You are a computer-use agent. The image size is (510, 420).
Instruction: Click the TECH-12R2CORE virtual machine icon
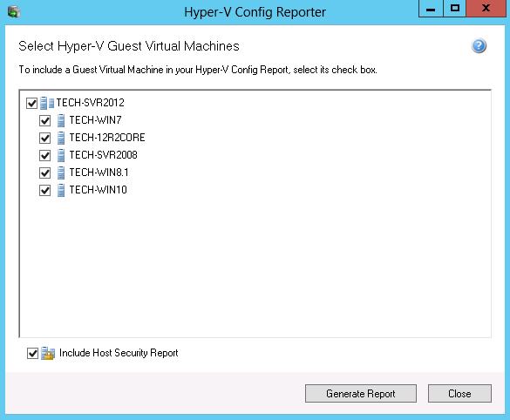(x=60, y=138)
